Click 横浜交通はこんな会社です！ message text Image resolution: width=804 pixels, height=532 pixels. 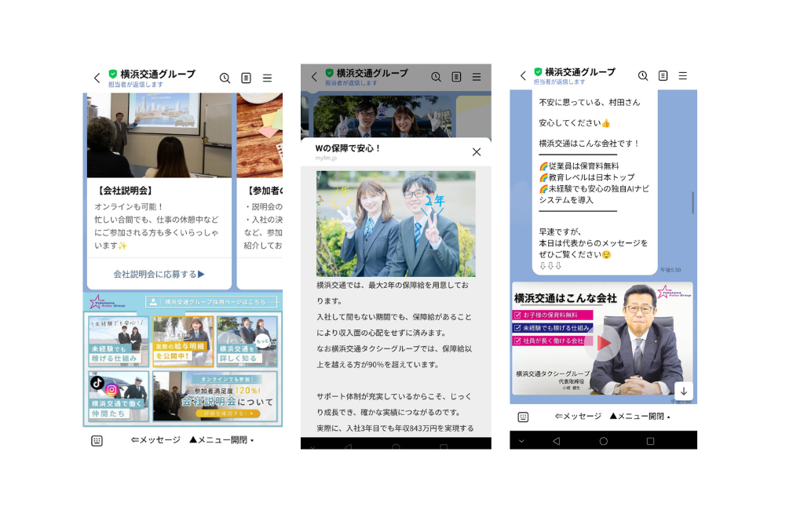(x=589, y=144)
